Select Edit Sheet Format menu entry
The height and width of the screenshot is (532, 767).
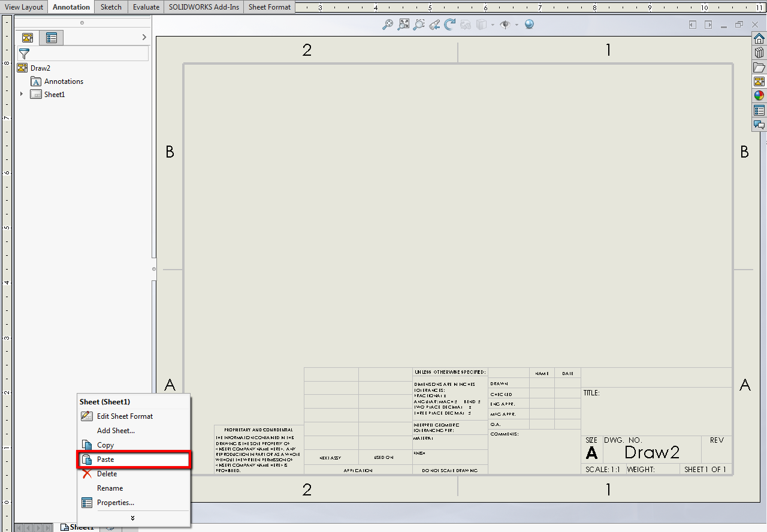click(x=125, y=416)
